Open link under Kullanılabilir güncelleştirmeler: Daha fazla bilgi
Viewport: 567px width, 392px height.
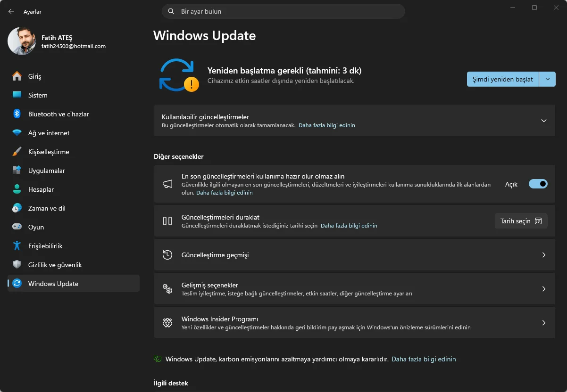pyautogui.click(x=327, y=125)
